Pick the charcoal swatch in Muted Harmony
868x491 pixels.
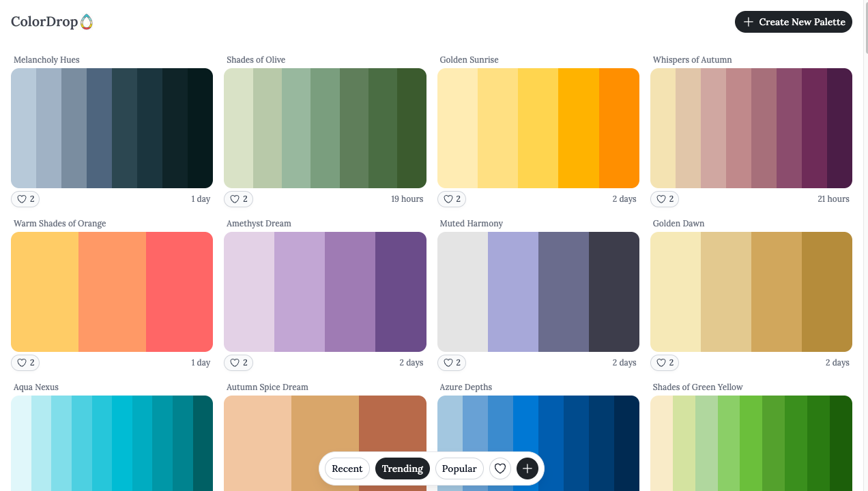(614, 292)
